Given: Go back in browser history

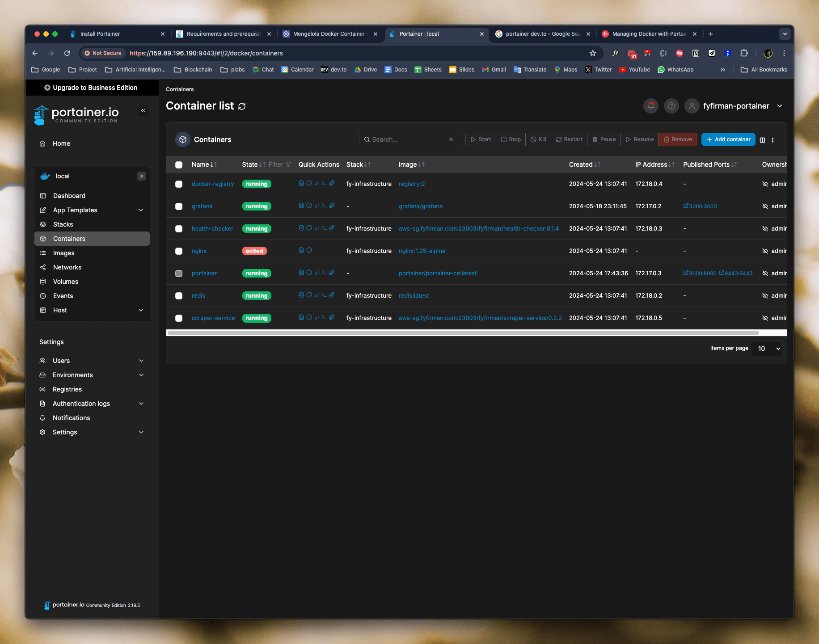Looking at the screenshot, I should pyautogui.click(x=35, y=53).
